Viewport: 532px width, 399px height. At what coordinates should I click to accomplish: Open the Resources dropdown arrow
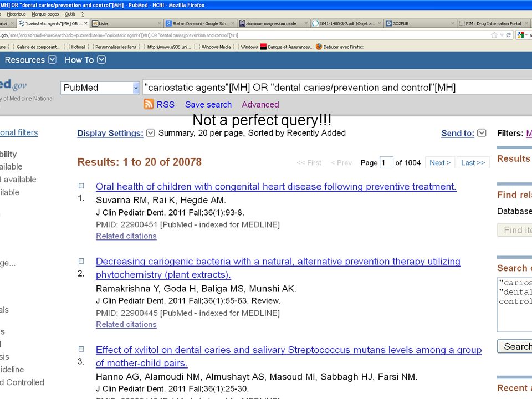pos(52,60)
